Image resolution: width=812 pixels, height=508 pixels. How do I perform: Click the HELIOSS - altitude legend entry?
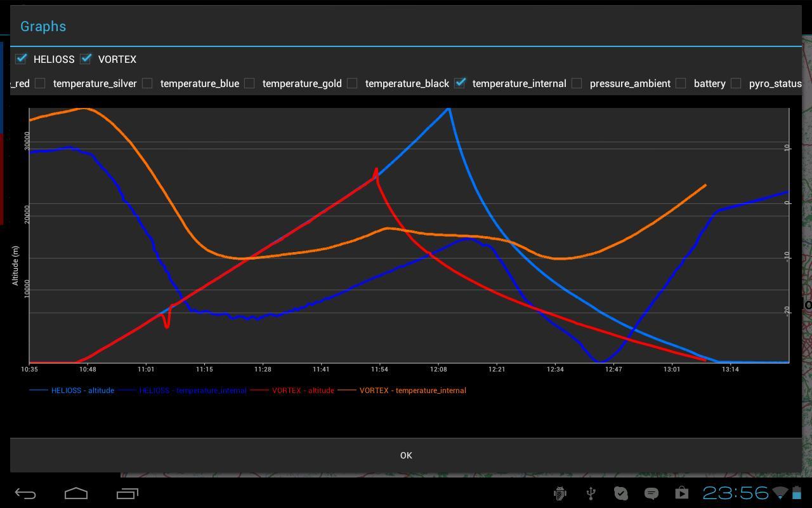click(x=82, y=391)
